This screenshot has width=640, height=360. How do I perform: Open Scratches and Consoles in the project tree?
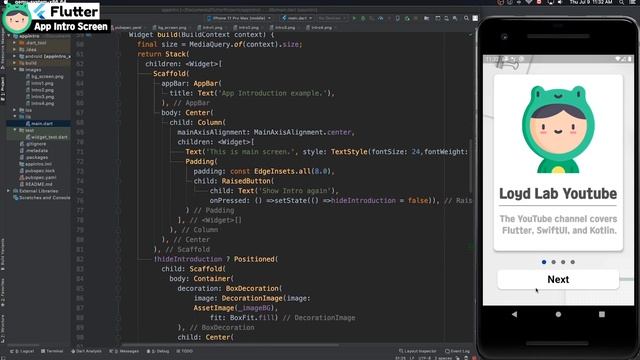[42, 198]
